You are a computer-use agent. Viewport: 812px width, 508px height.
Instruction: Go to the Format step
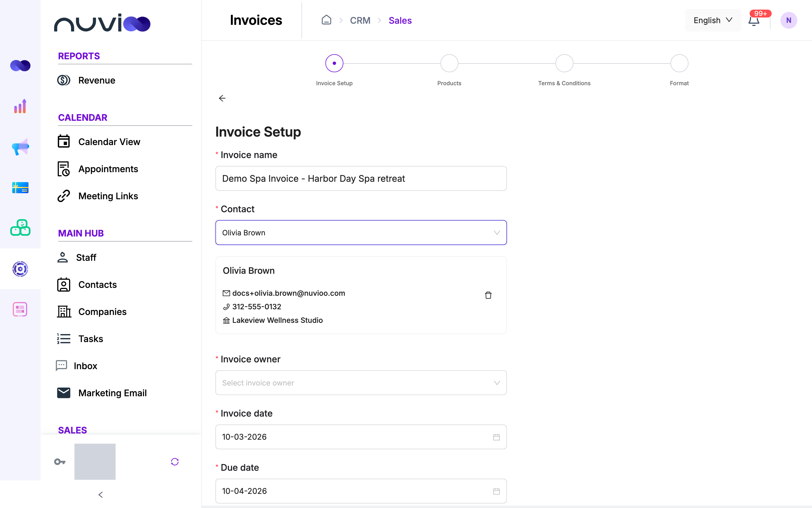(x=679, y=63)
